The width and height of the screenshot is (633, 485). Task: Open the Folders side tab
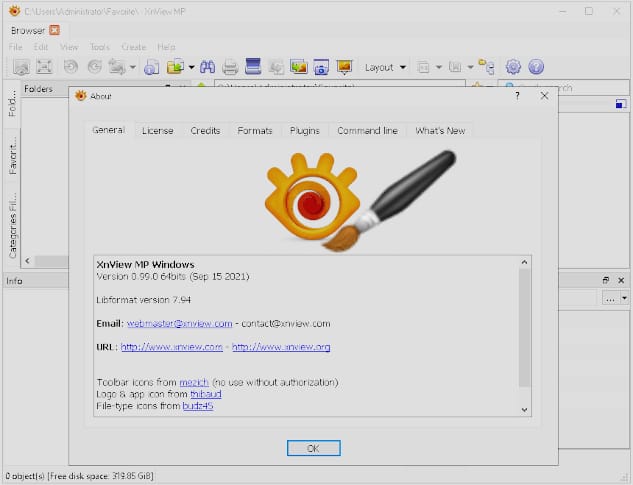12,104
